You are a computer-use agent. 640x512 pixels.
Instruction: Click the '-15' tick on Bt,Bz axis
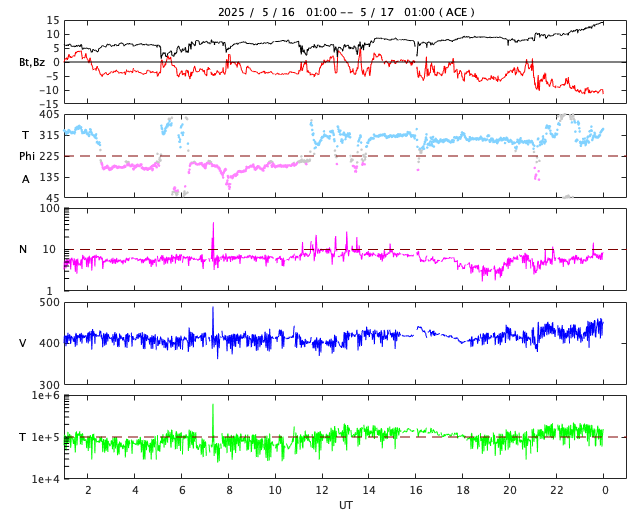tap(49, 104)
